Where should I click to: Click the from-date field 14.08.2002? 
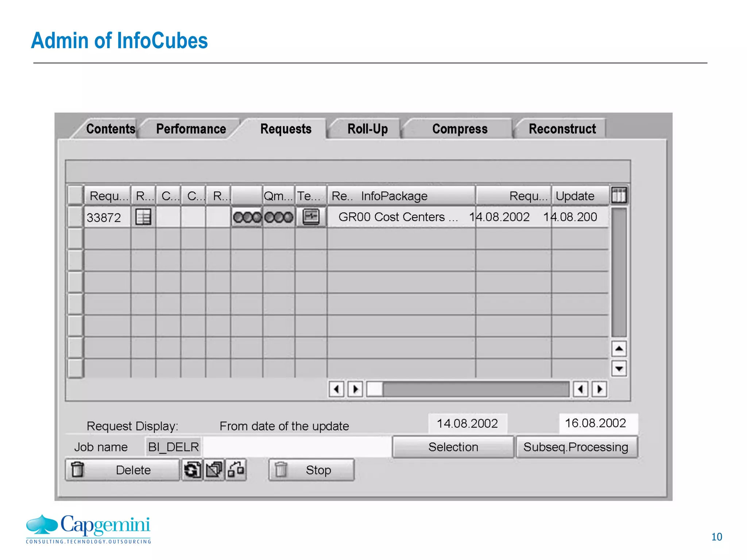pyautogui.click(x=468, y=423)
